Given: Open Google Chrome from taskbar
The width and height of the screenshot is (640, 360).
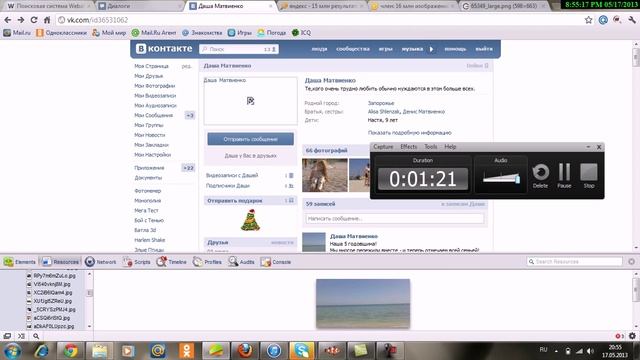Looking at the screenshot, I should click(x=71, y=351).
